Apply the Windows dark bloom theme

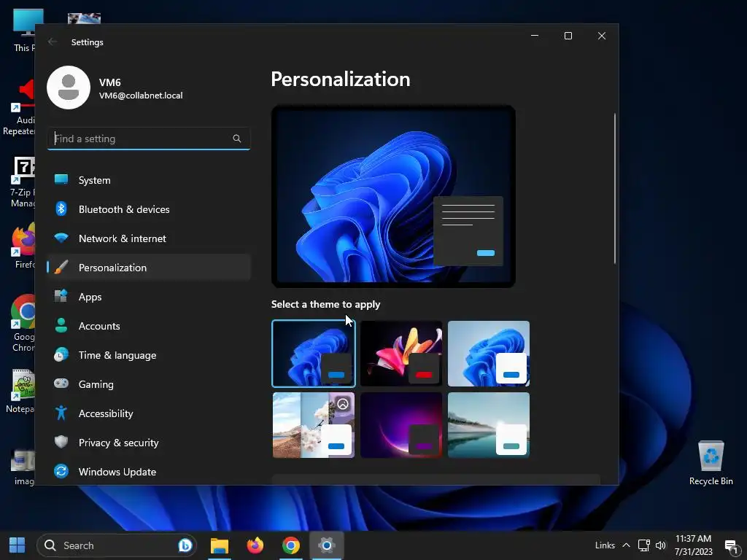click(x=314, y=354)
